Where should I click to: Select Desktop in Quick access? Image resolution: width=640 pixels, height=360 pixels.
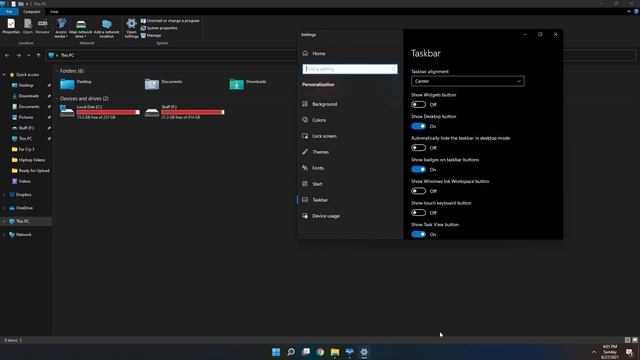click(x=26, y=85)
